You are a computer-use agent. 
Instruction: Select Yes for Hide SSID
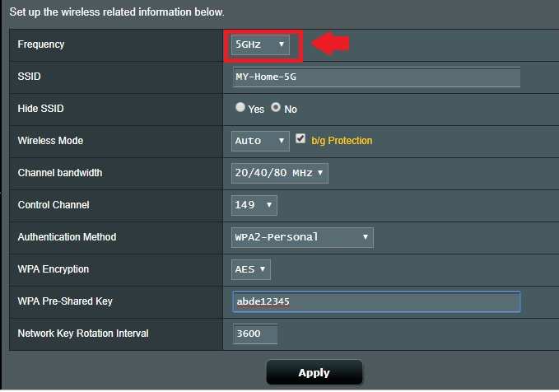tap(240, 108)
